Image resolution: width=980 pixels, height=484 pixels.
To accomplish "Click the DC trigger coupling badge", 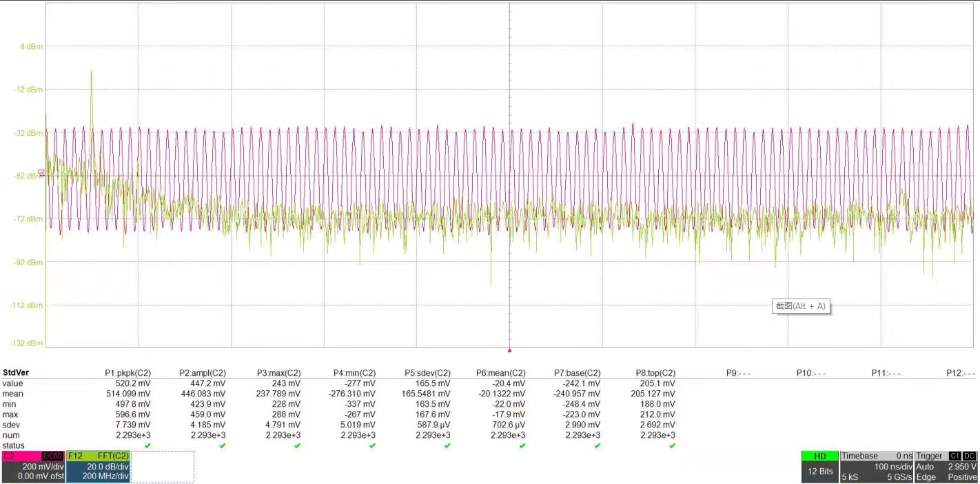I will pyautogui.click(x=969, y=456).
